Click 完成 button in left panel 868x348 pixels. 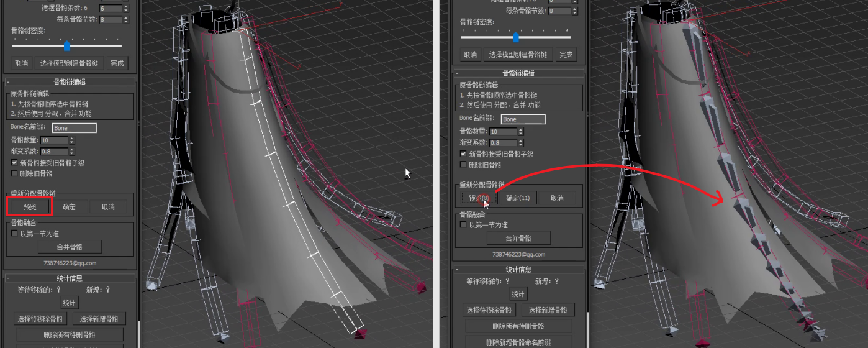(117, 63)
